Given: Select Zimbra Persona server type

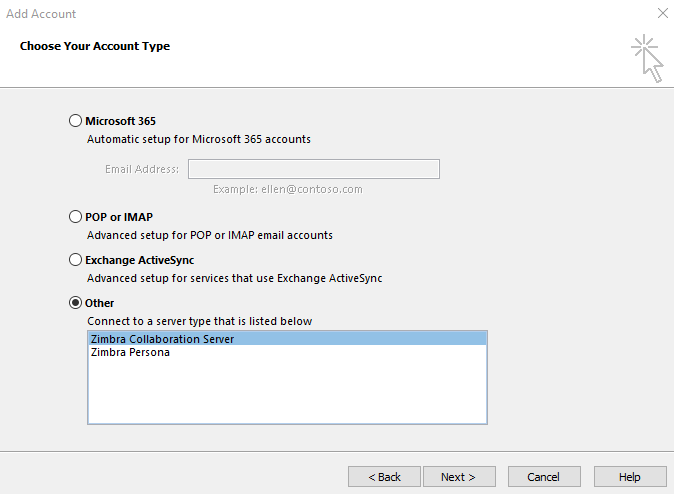Looking at the screenshot, I should (287, 352).
